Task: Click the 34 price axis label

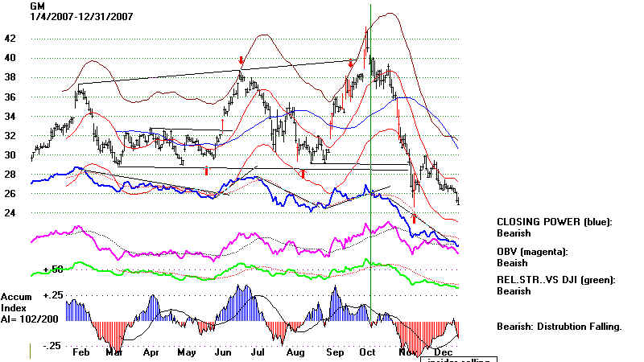Action: pyautogui.click(x=10, y=116)
